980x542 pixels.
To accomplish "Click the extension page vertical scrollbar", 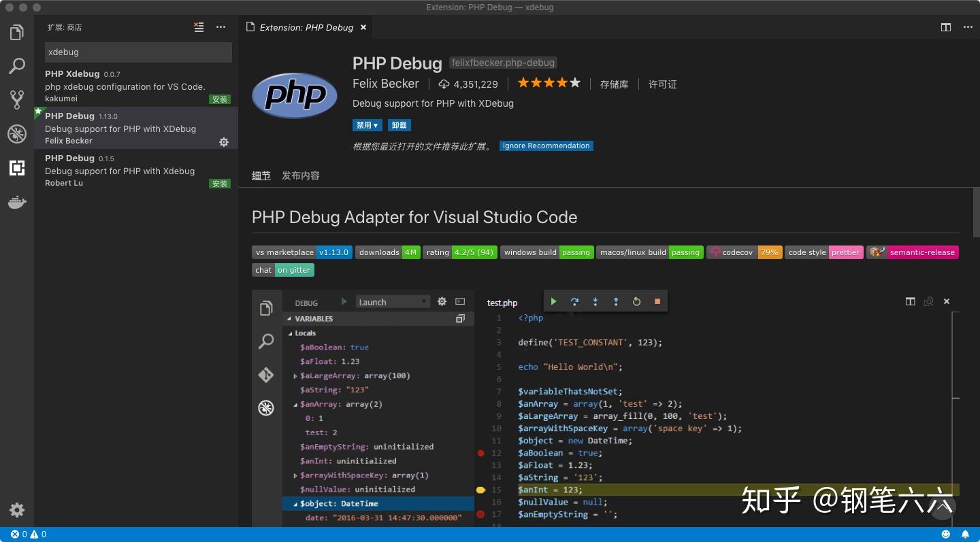I will point(977,212).
